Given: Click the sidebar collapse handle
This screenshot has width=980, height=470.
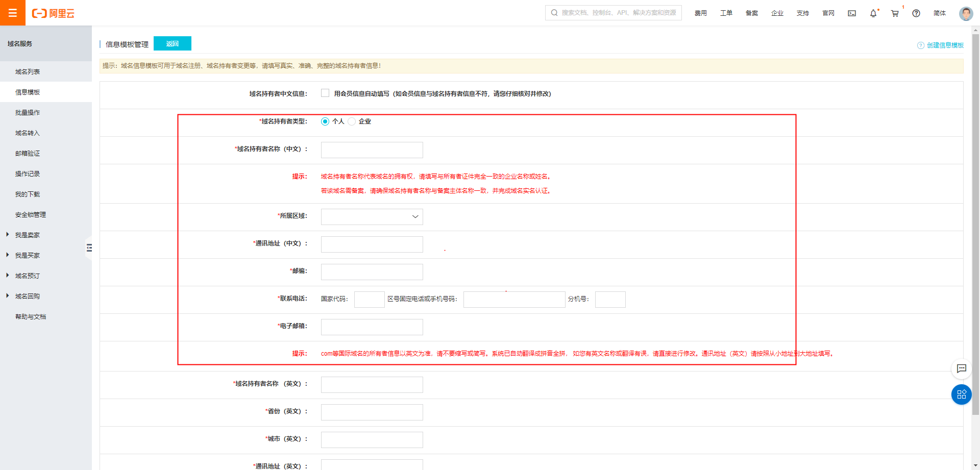Looking at the screenshot, I should tap(89, 248).
